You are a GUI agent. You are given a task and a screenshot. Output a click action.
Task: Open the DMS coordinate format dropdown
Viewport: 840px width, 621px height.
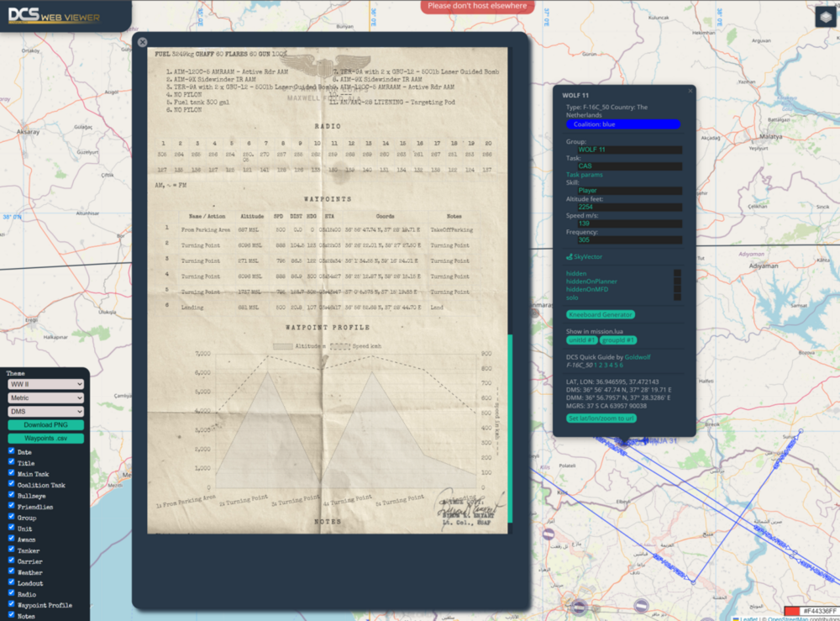coord(45,412)
